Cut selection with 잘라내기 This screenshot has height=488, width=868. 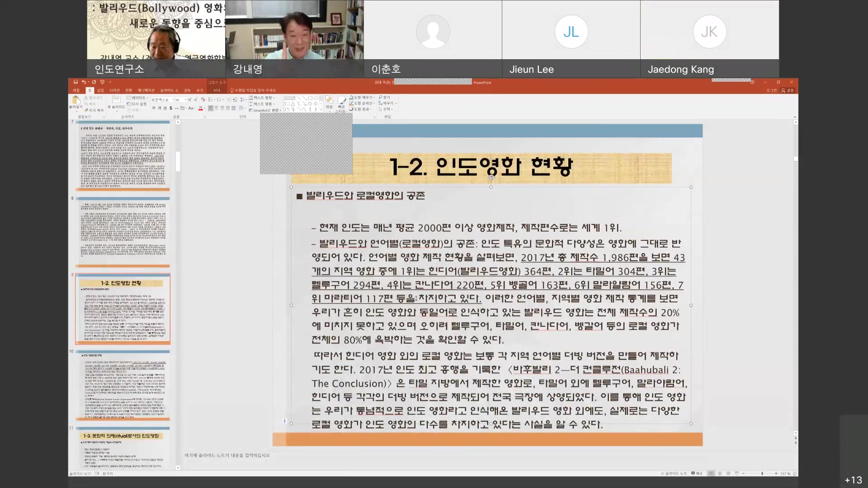click(x=93, y=98)
